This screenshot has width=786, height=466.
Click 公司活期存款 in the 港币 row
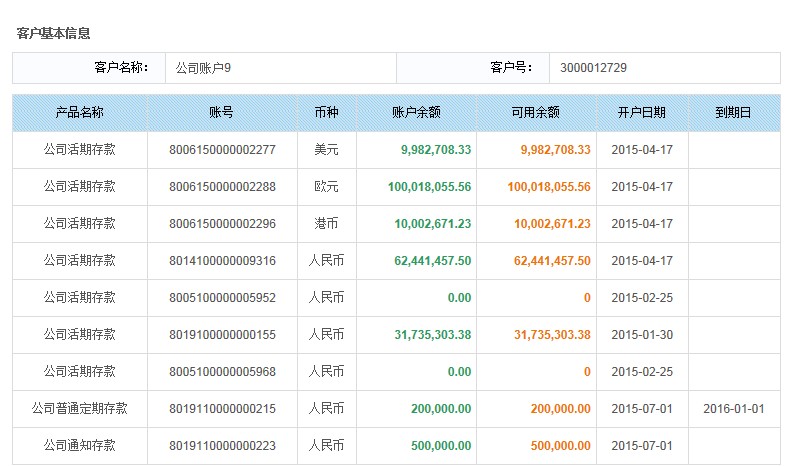coord(80,223)
